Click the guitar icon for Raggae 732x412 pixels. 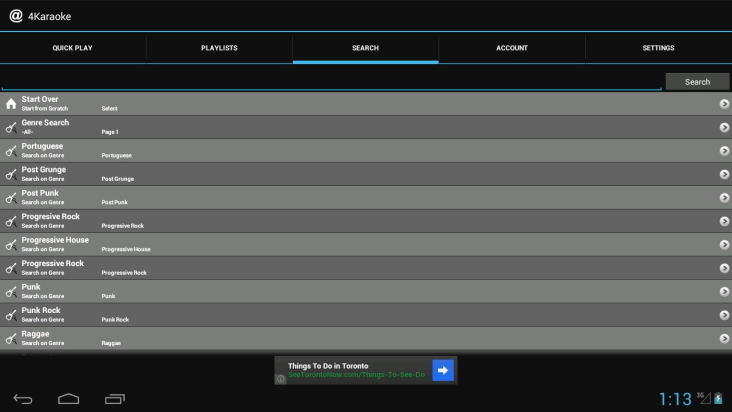11,338
